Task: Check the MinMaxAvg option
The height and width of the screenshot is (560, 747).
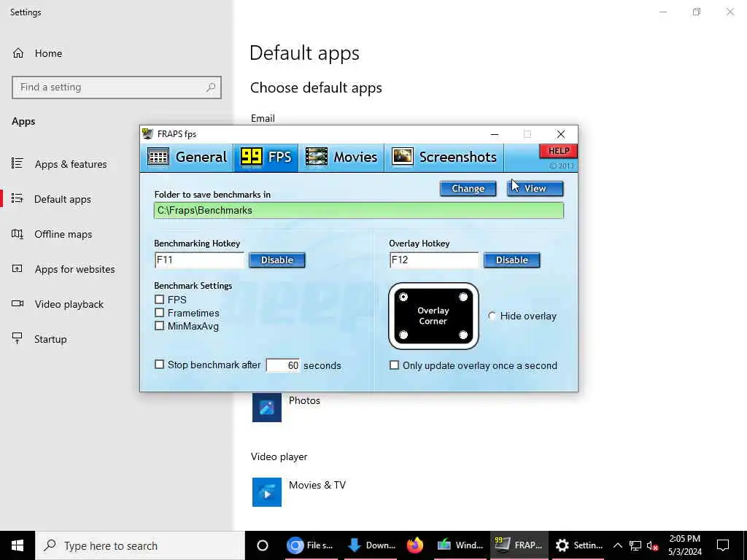Action: point(160,326)
